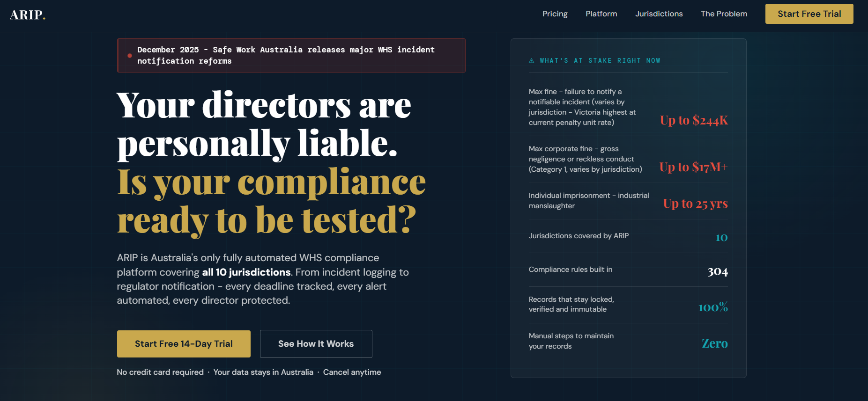Viewport: 868px width, 401px height.
Task: Open the Pricing nav link
Action: [x=555, y=14]
